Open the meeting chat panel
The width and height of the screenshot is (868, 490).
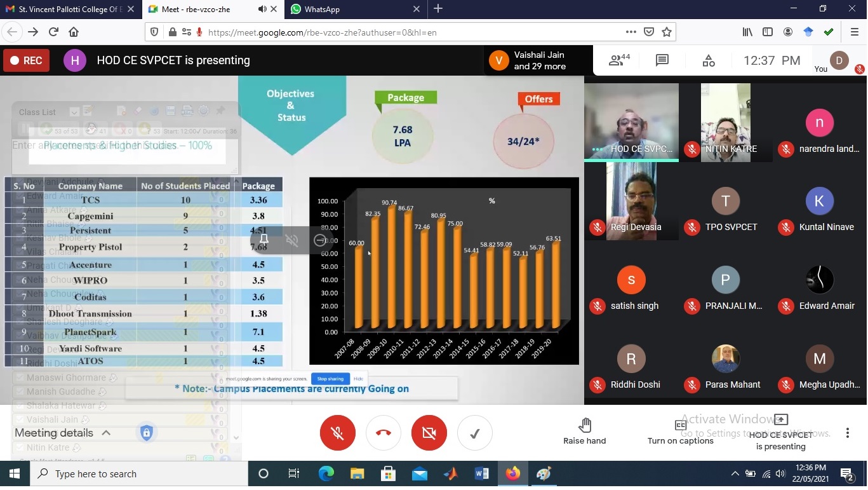pos(662,60)
